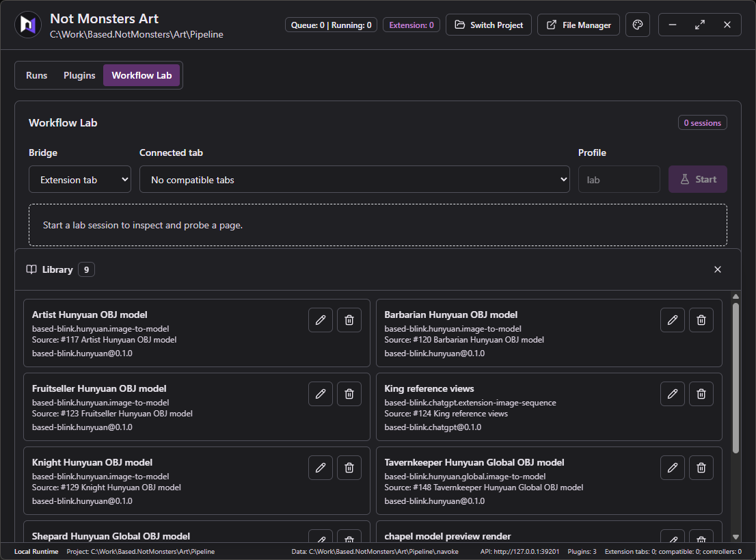Delete the Barbarian Hunyuan OBJ model entry
This screenshot has height=560, width=756.
pos(701,320)
